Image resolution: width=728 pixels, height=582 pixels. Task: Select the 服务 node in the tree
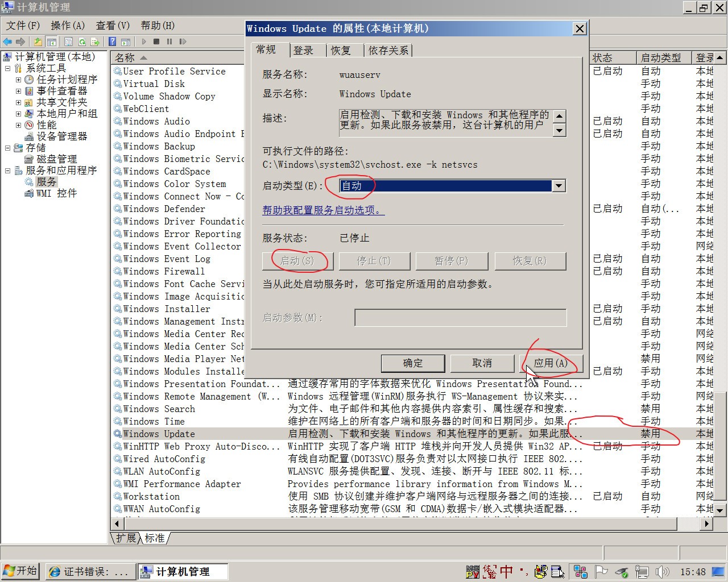(x=46, y=182)
